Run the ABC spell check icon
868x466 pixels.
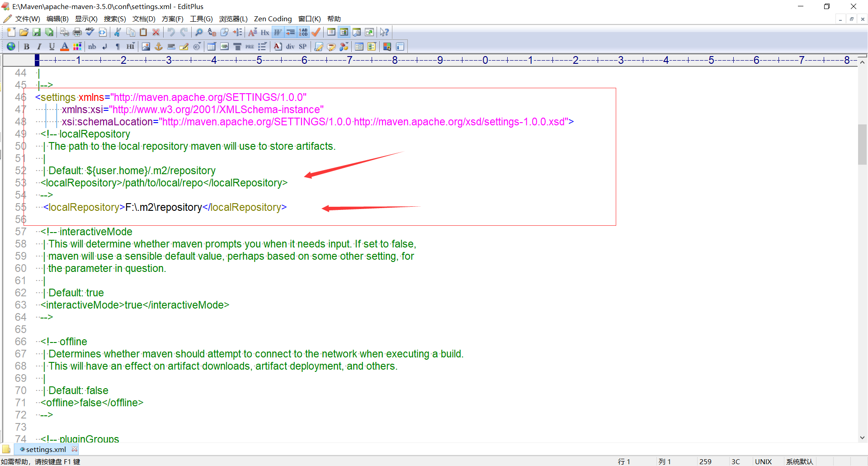(x=90, y=32)
